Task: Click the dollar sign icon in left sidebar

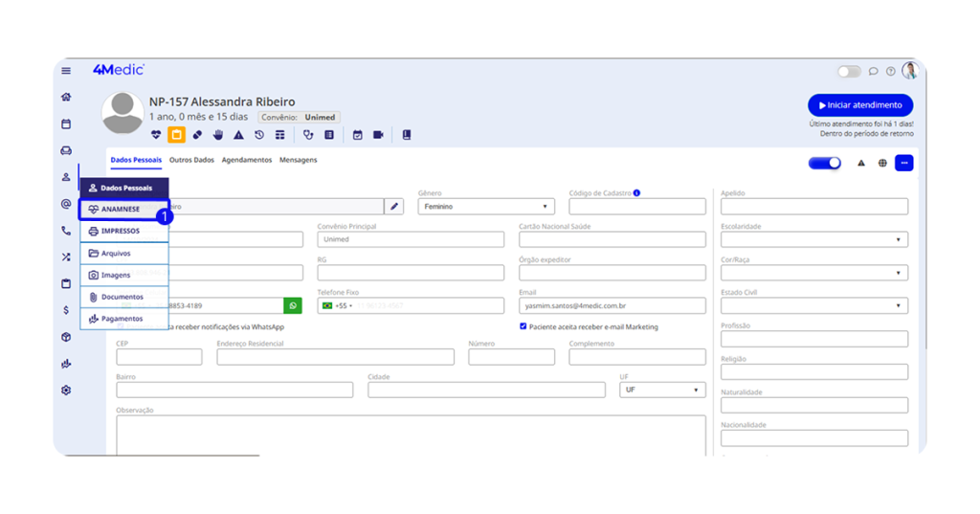Action: 66,310
